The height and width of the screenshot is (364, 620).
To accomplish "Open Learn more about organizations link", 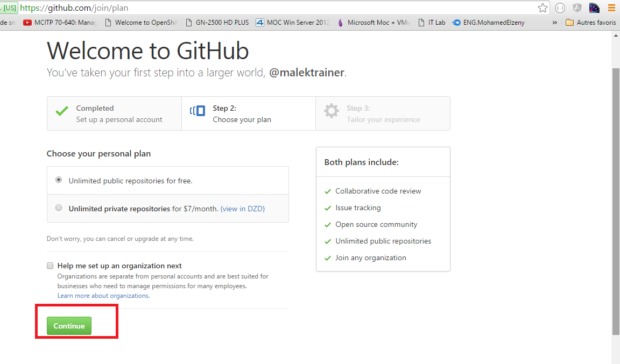I will 103,296.
